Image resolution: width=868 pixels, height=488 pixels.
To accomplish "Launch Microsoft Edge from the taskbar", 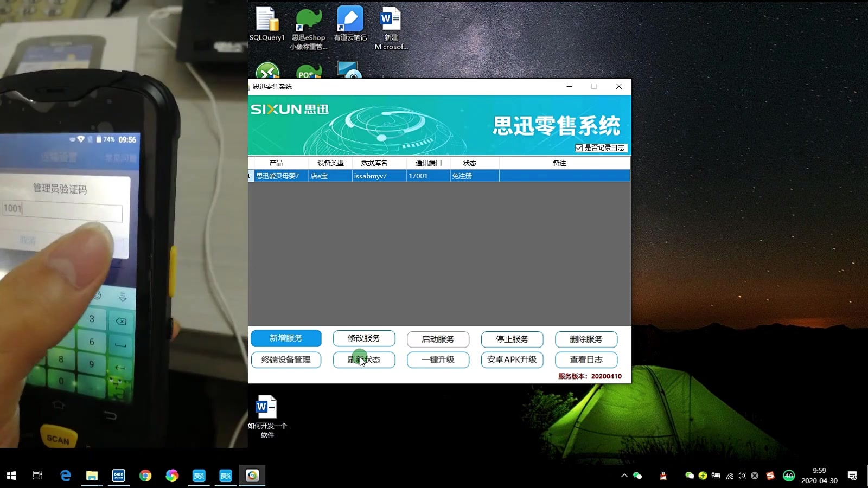I will 66,476.
